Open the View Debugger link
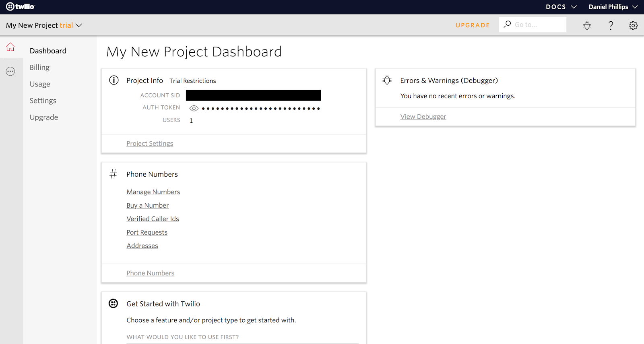 [423, 117]
